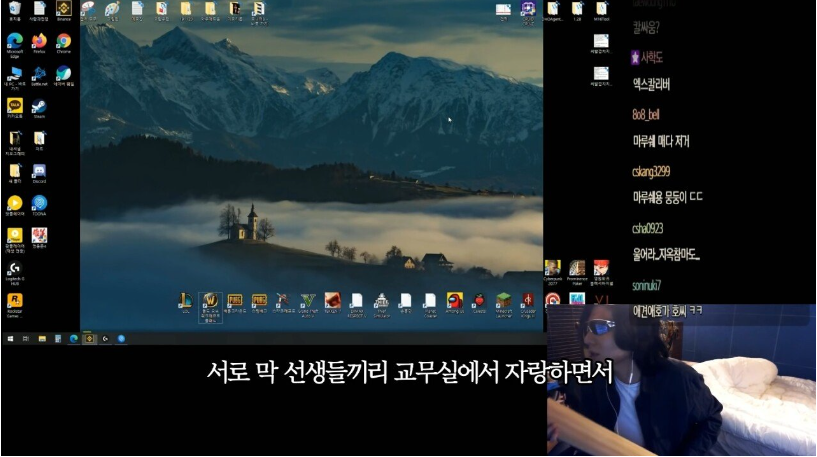Open the Among Us shortcut
The image size is (817, 457).
454,303
